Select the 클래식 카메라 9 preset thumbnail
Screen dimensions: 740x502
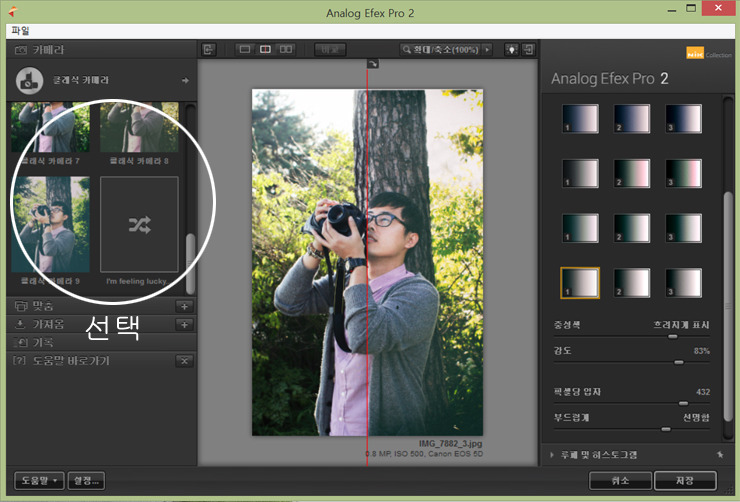point(50,225)
